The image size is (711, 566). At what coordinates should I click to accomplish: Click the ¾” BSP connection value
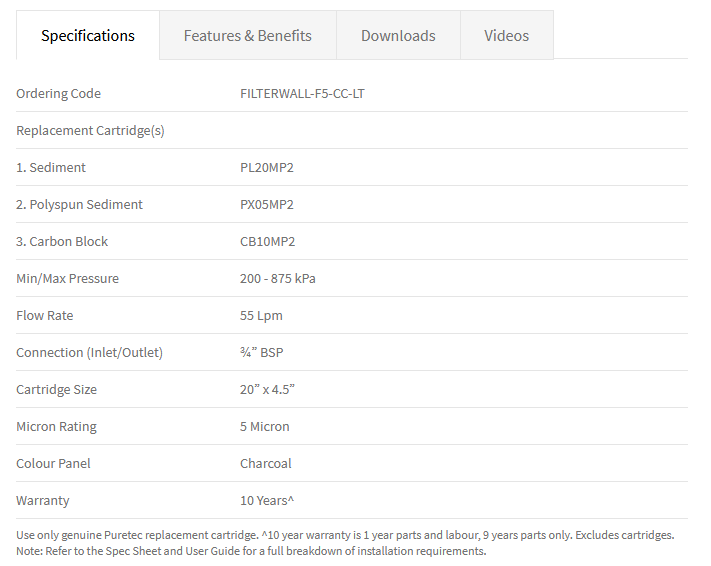point(262,352)
